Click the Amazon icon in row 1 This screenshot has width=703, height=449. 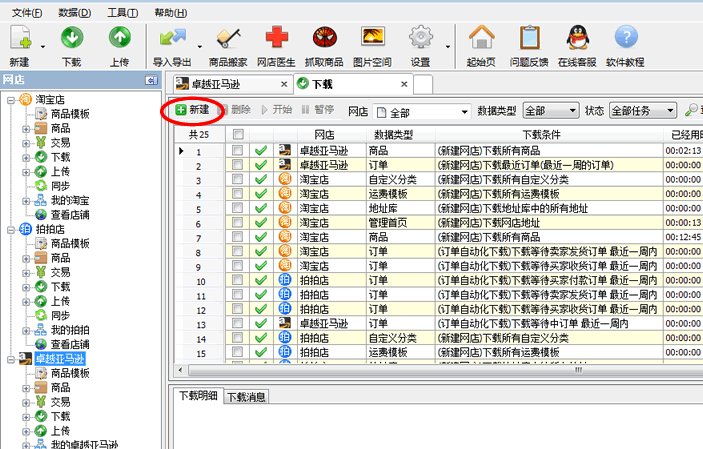pyautogui.click(x=285, y=150)
